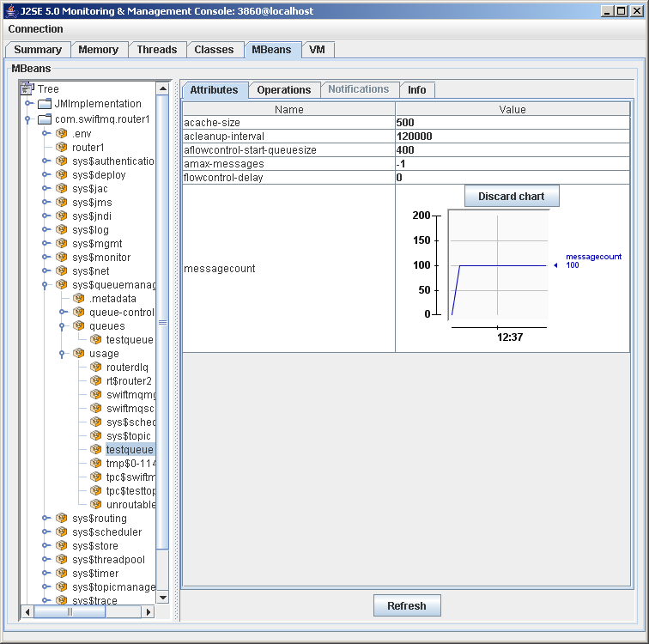Click the tree's horizontal scrollbar thumb
The height and width of the screenshot is (644, 649).
click(70, 612)
